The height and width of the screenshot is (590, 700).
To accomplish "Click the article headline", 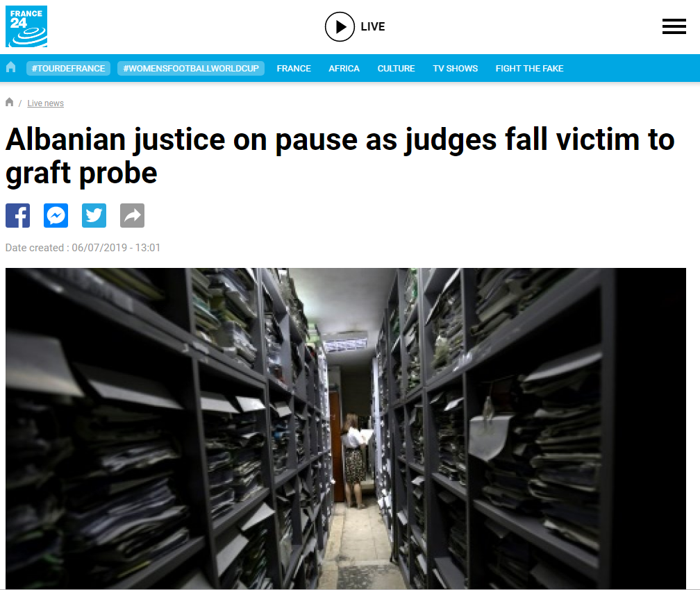I will [340, 155].
